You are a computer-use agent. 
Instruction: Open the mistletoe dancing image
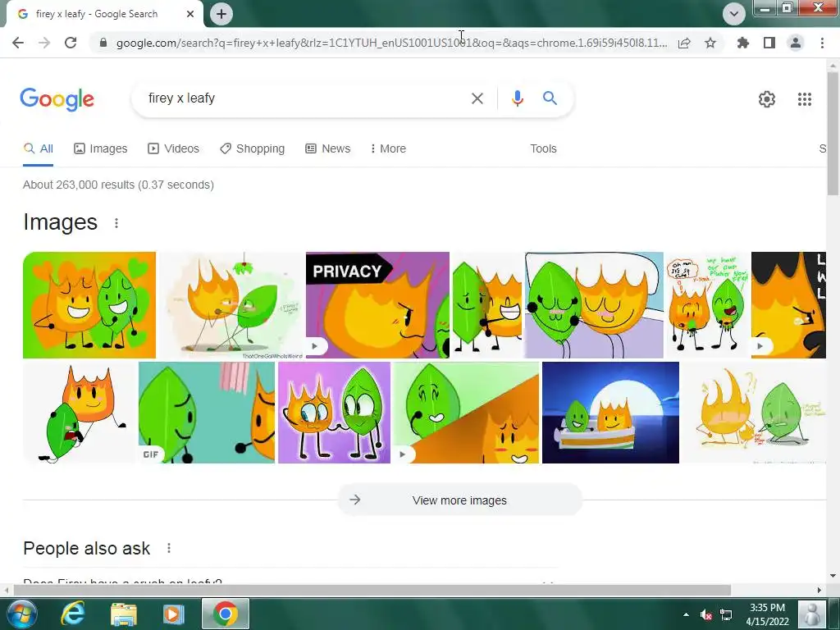tap(231, 305)
